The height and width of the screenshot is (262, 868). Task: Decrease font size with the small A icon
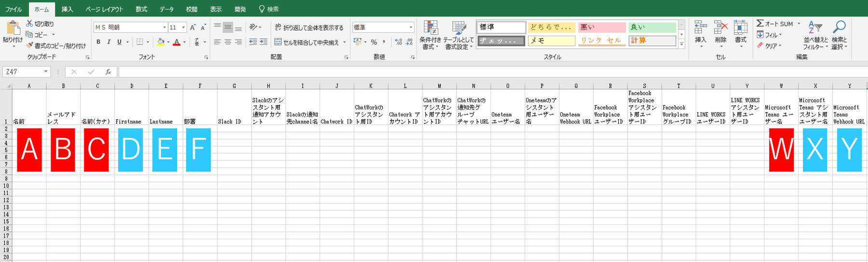(x=203, y=28)
